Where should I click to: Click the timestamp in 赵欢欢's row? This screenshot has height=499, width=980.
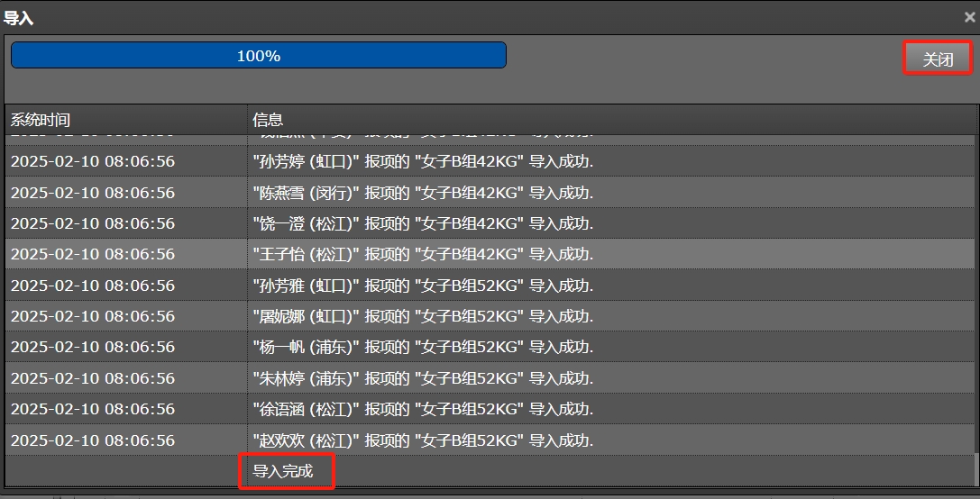[93, 440]
